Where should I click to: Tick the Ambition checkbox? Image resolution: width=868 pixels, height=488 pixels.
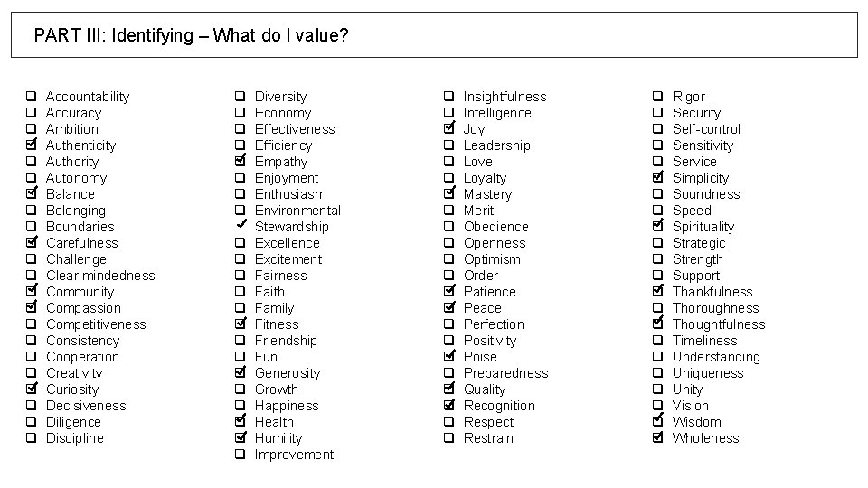click(30, 129)
